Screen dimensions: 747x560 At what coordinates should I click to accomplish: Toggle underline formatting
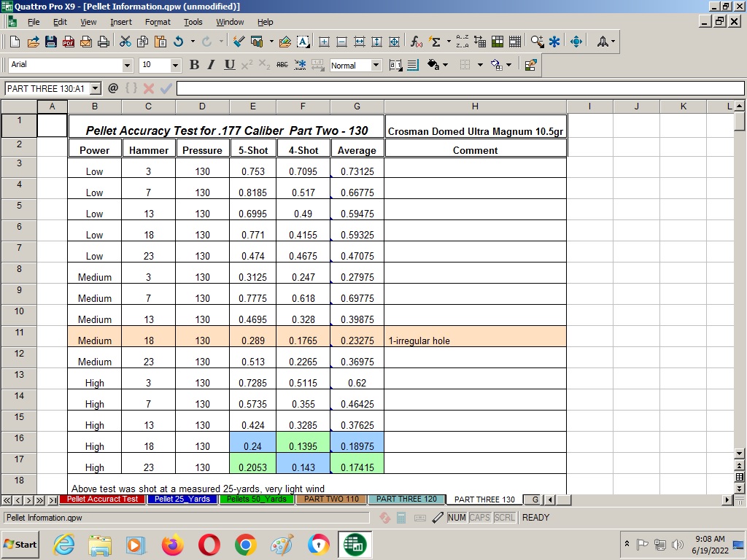230,65
